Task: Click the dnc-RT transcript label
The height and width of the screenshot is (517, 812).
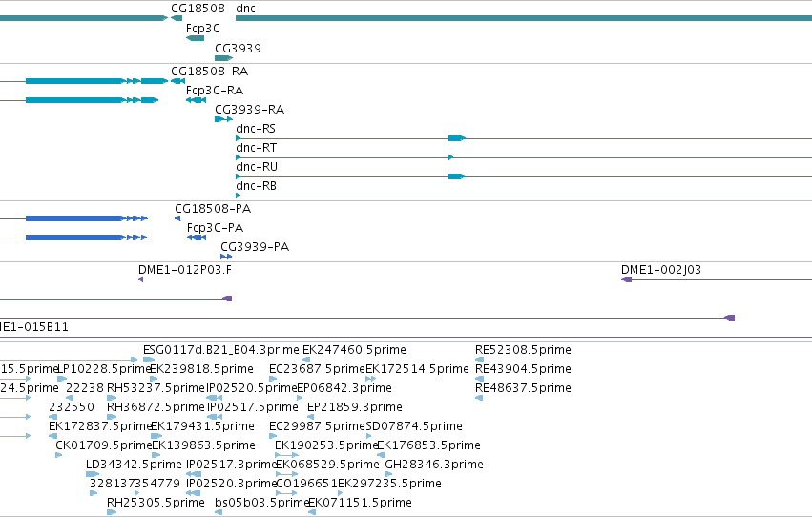Action: pyautogui.click(x=256, y=148)
